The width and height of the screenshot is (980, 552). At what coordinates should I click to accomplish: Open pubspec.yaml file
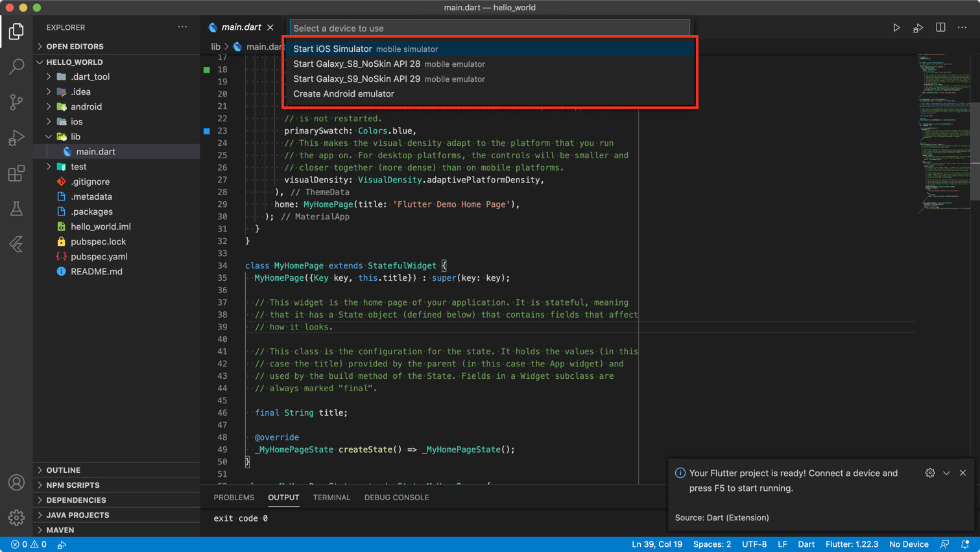117,256
